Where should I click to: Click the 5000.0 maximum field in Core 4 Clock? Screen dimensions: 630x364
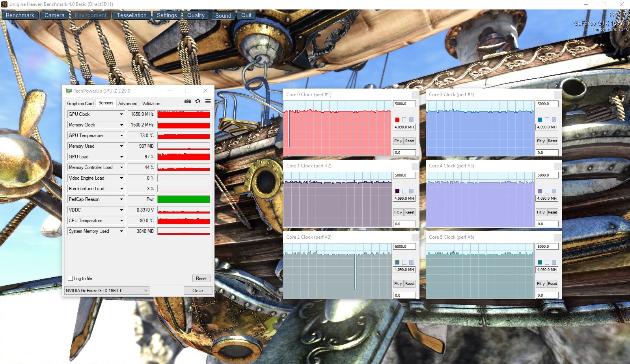click(547, 175)
